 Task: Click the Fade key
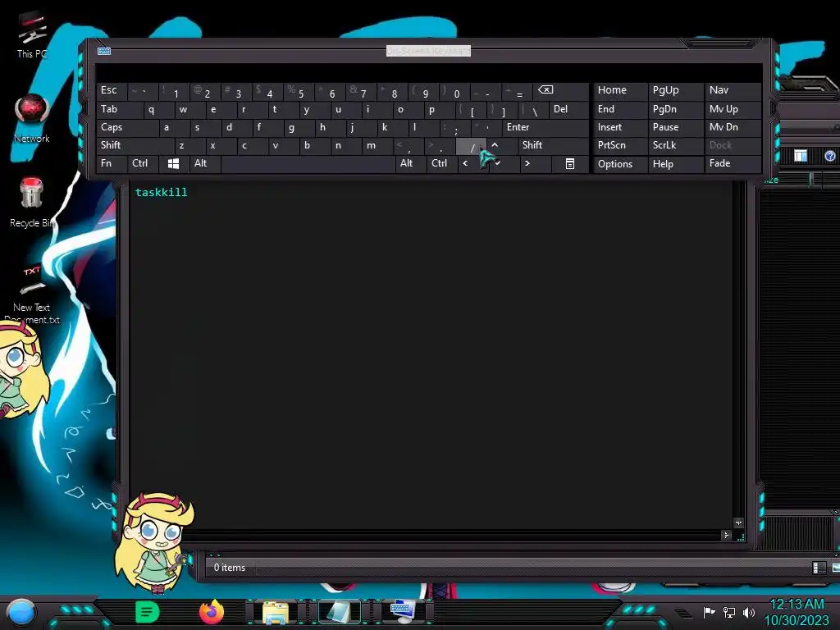click(x=733, y=164)
